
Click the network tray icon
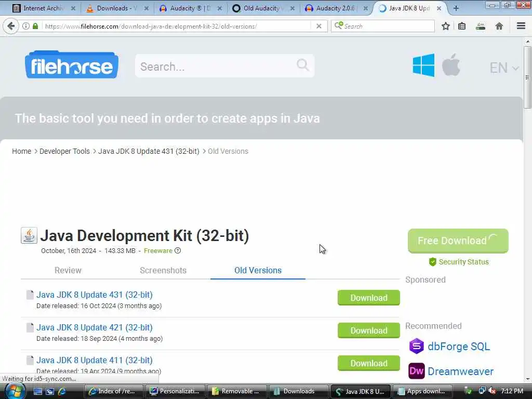(482, 391)
